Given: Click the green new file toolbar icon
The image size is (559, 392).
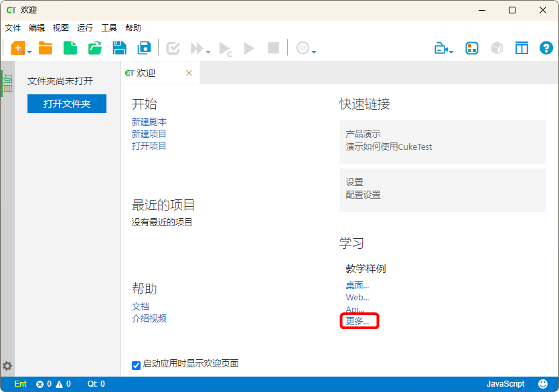Looking at the screenshot, I should coord(70,47).
